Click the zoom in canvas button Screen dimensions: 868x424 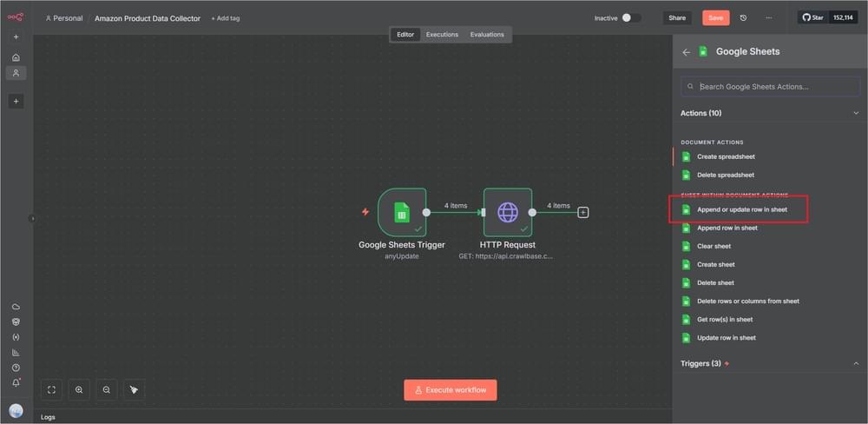point(79,390)
